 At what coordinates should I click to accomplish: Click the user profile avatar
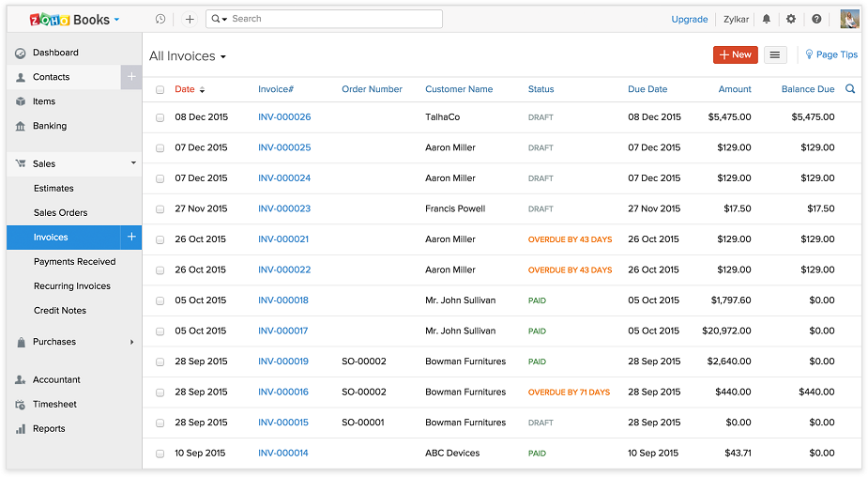coord(849,19)
